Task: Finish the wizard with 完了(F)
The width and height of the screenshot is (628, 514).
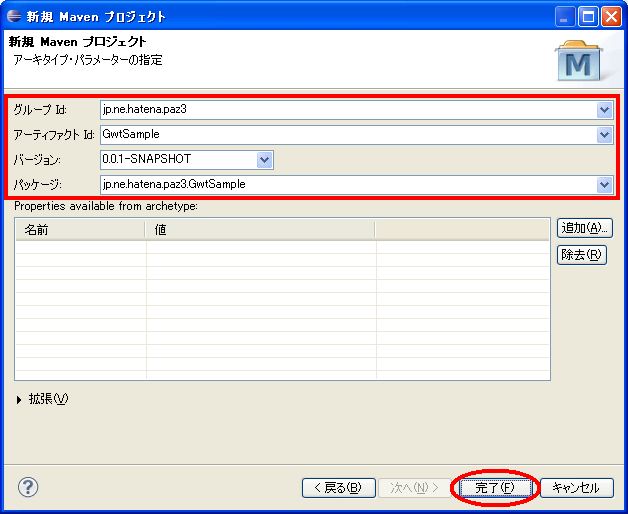Action: 495,488
